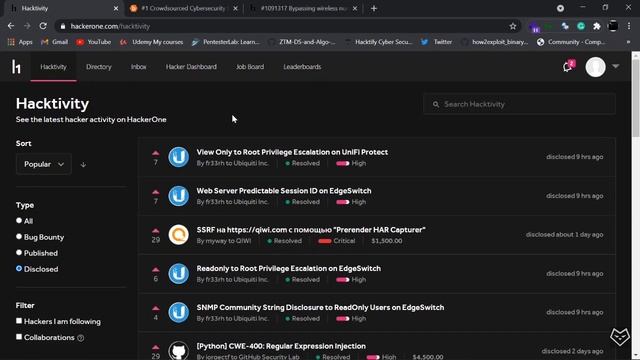Select the Published type radio
Viewport: 640px width, 360px height.
point(19,252)
